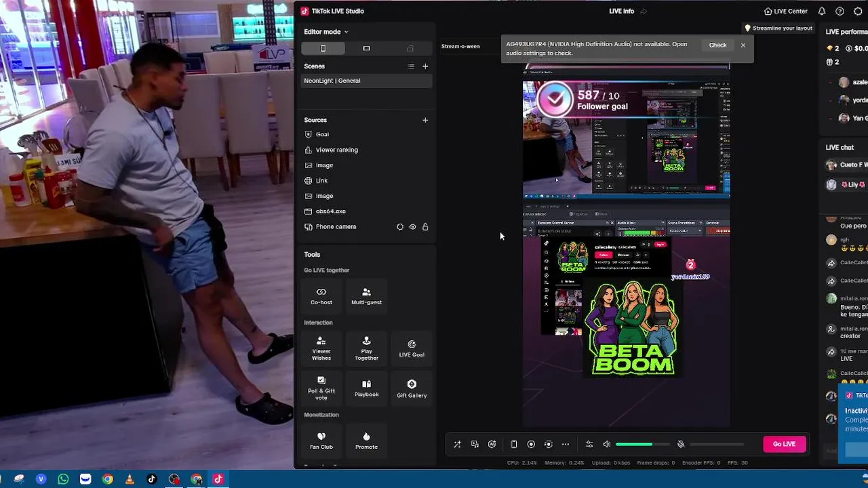Open LIVE Center
Viewport: 868px width, 488px height.
pos(786,12)
